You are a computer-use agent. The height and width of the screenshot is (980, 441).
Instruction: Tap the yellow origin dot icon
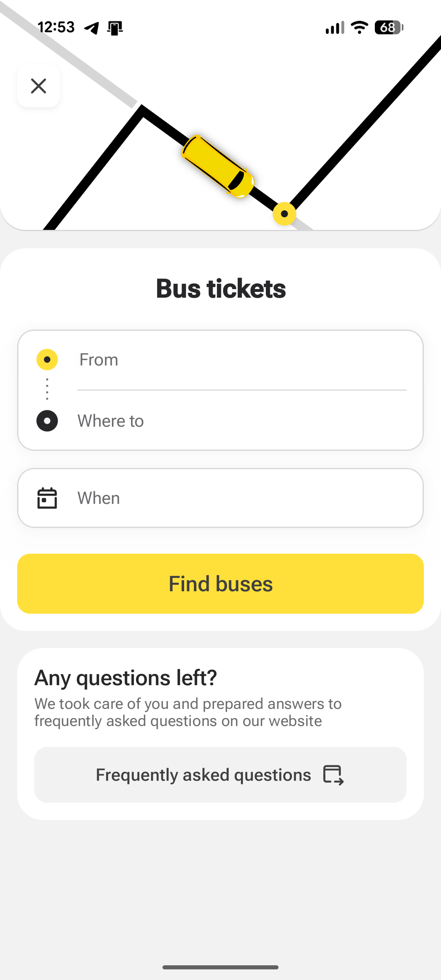(x=47, y=360)
